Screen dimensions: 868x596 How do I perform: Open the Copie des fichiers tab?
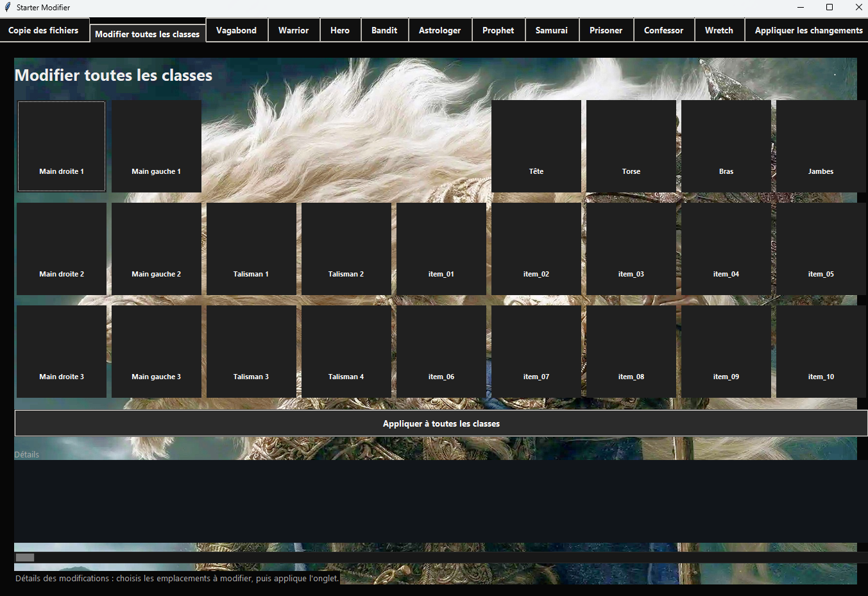click(x=44, y=30)
